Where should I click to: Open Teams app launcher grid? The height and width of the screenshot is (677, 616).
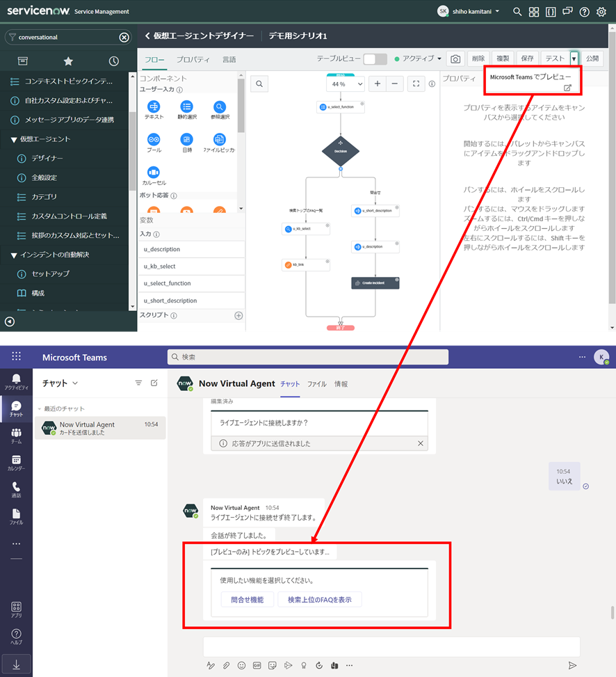17,356
